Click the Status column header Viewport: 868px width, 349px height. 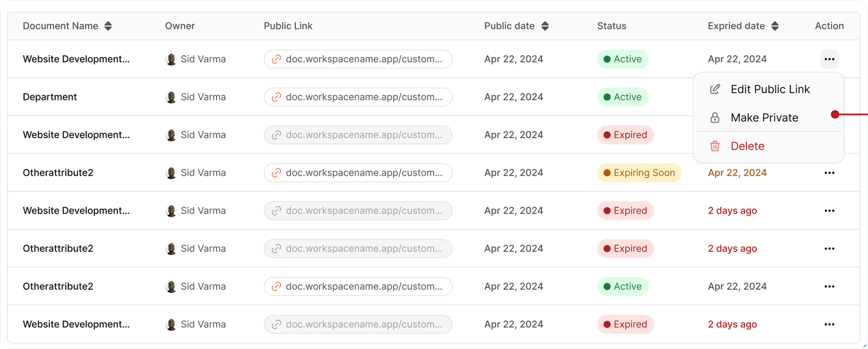pyautogui.click(x=612, y=26)
